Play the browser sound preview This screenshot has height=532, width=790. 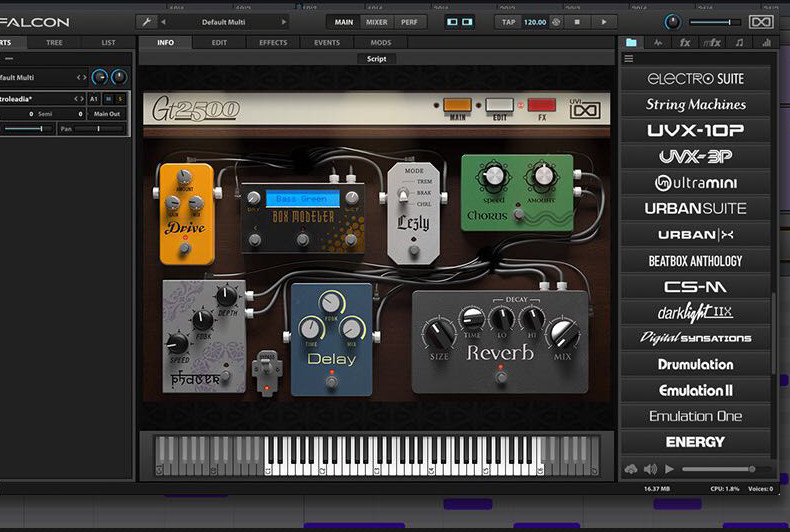point(669,470)
